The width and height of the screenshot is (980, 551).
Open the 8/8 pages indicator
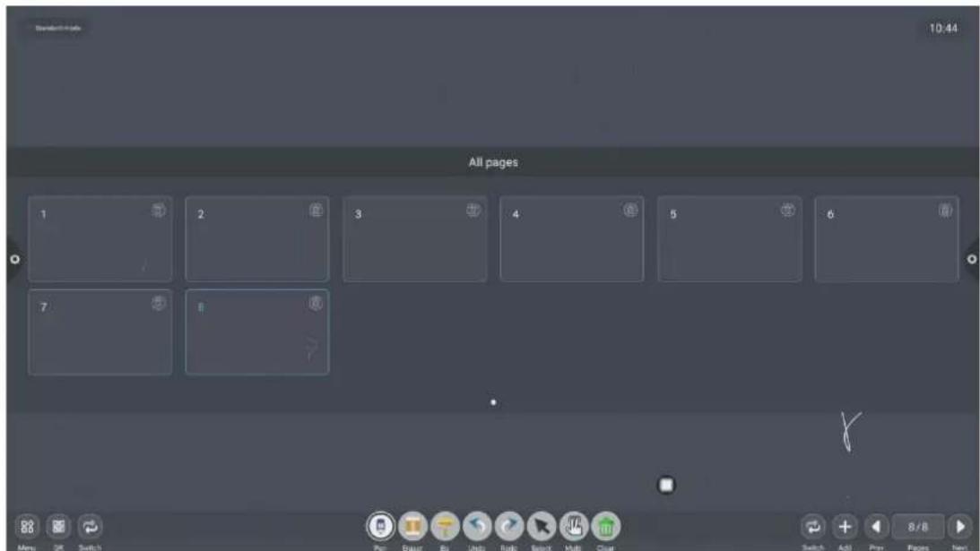(x=918, y=527)
